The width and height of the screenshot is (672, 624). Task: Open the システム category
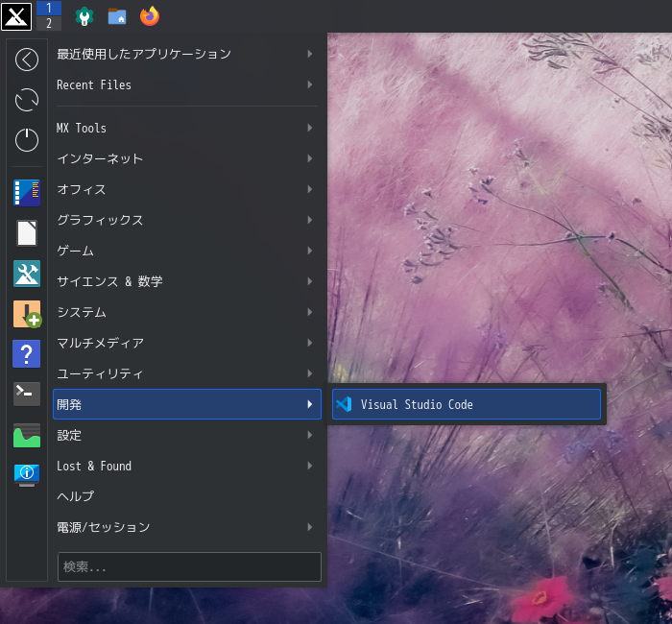pyautogui.click(x=187, y=312)
